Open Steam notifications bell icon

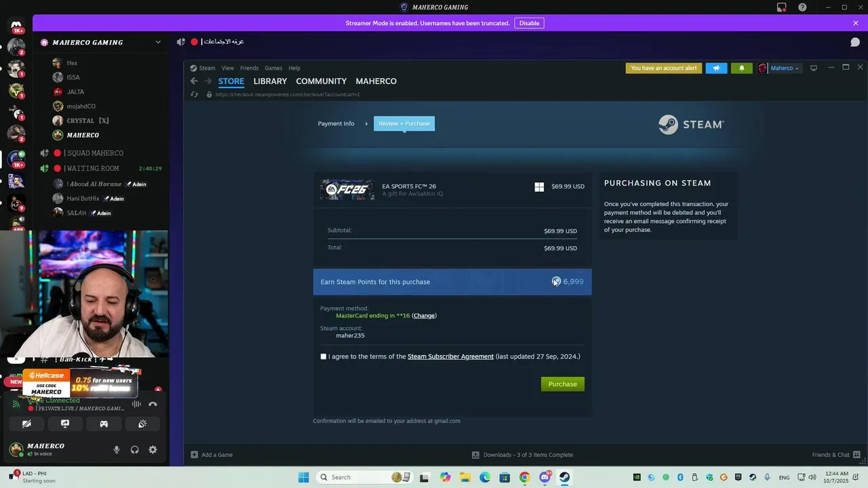point(741,68)
